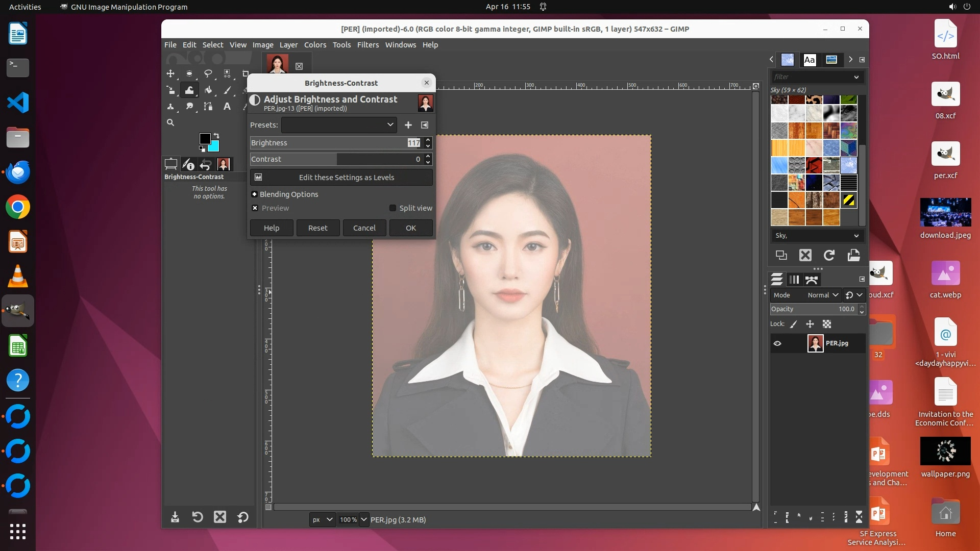Save settings as named preset plus icon

(408, 125)
